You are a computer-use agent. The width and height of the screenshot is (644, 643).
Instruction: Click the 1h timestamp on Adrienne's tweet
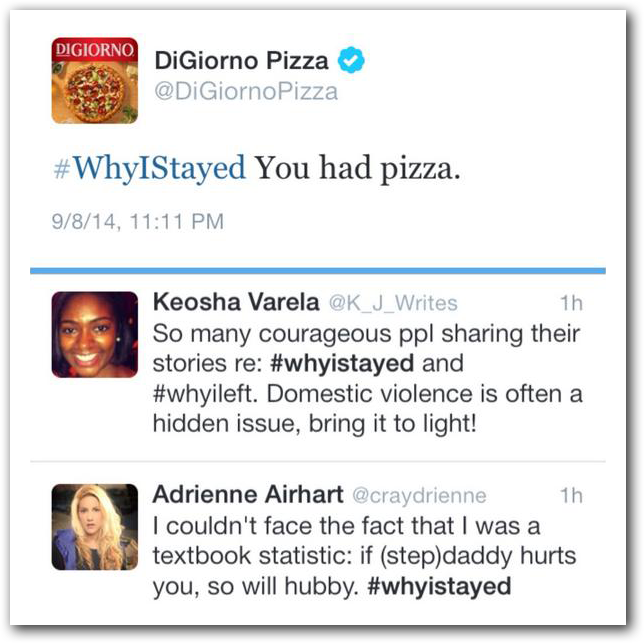pos(571,496)
